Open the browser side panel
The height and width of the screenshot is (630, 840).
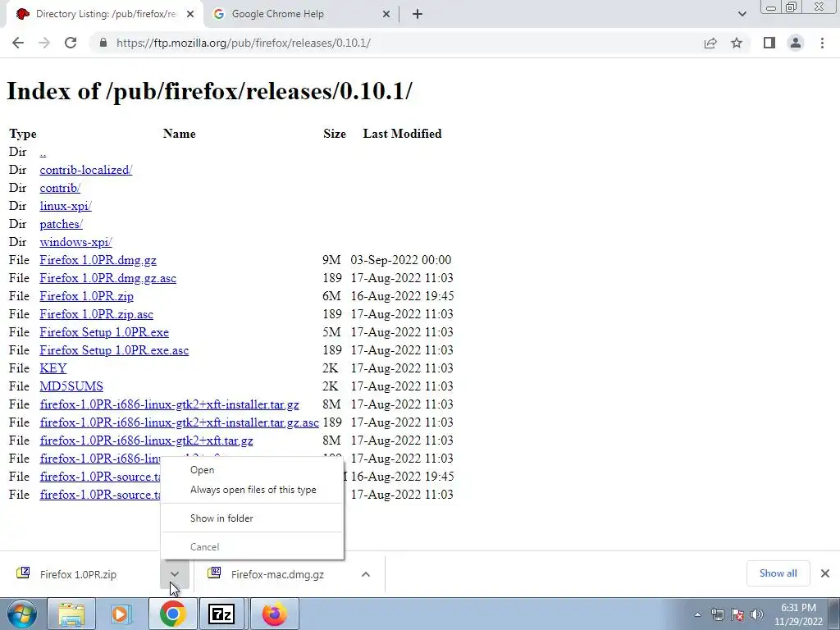[769, 43]
